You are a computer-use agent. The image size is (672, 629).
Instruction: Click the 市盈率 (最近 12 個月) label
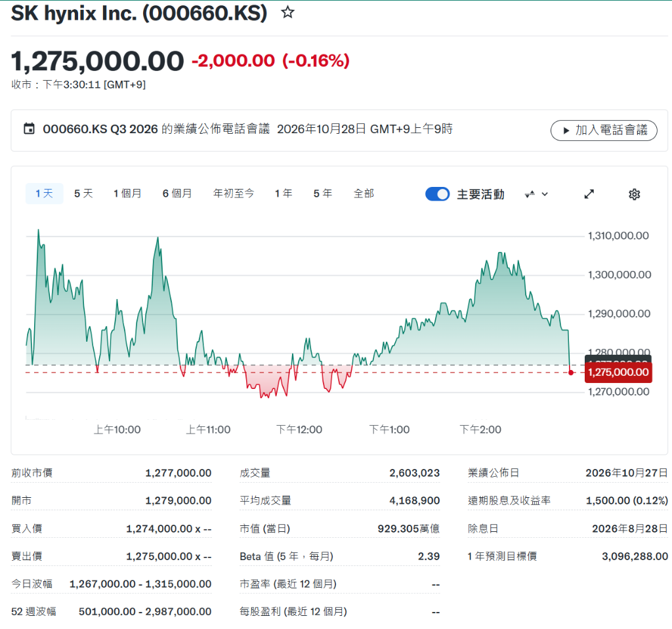(x=288, y=584)
